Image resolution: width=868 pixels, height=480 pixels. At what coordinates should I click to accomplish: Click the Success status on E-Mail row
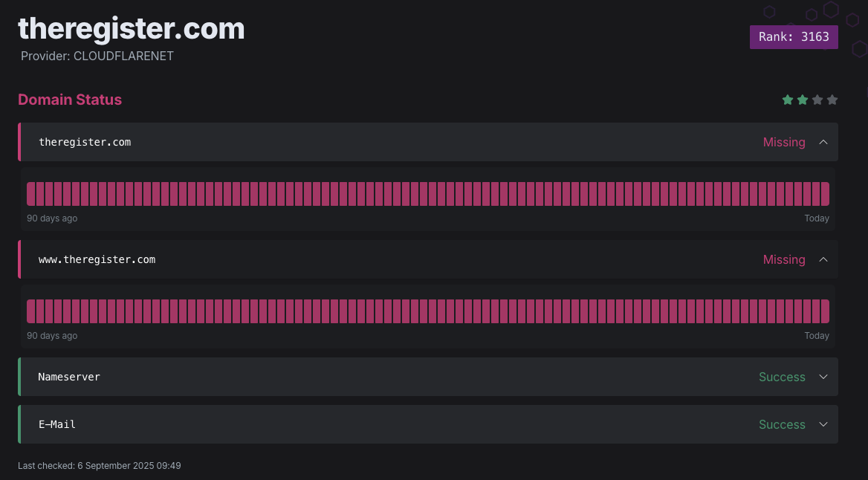click(782, 424)
